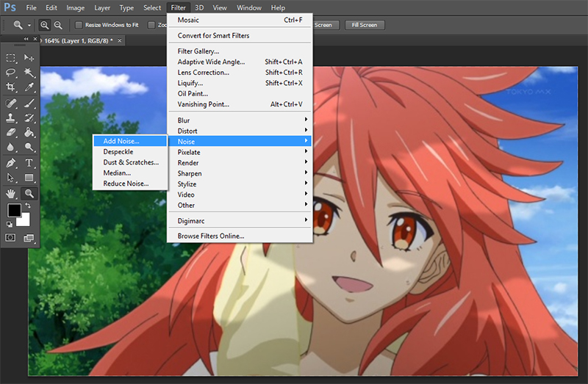Screen dimensions: 588x384
Task: Select the Magic Wand tool
Action: tap(29, 73)
